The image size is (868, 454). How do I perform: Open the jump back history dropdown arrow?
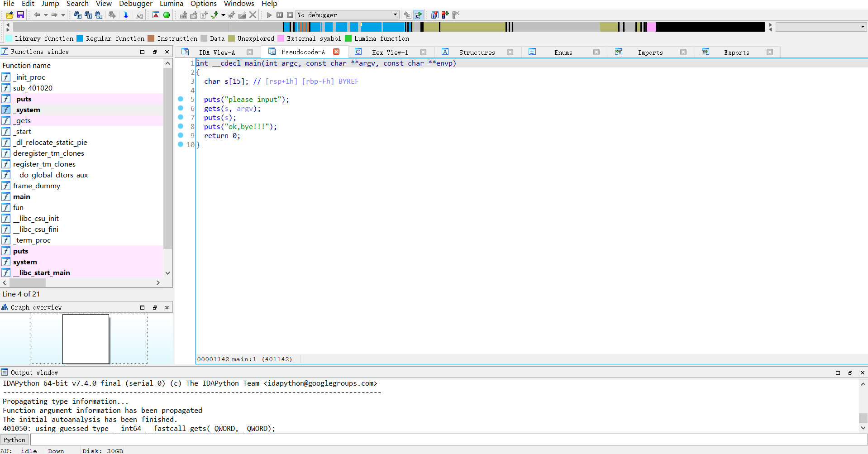(x=46, y=15)
